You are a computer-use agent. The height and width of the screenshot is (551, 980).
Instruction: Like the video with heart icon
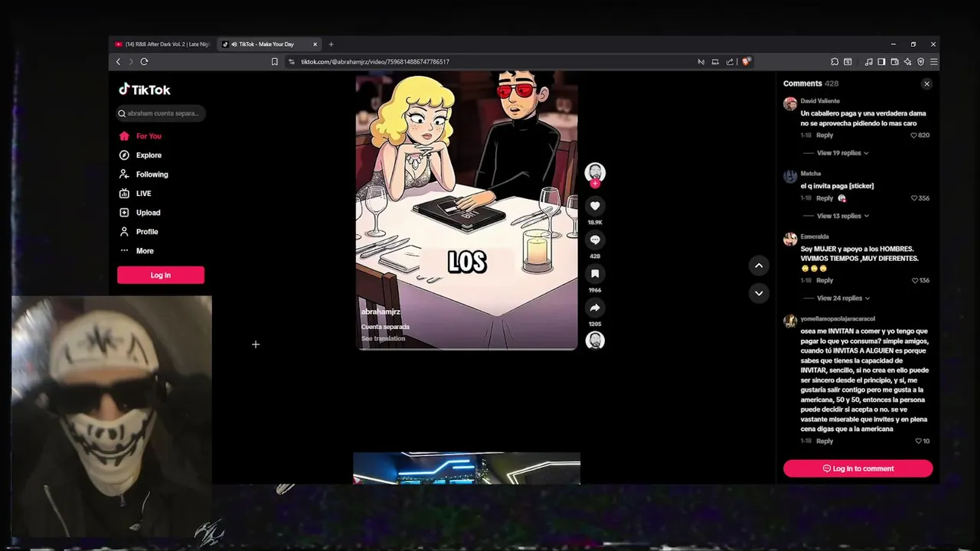[x=595, y=206]
